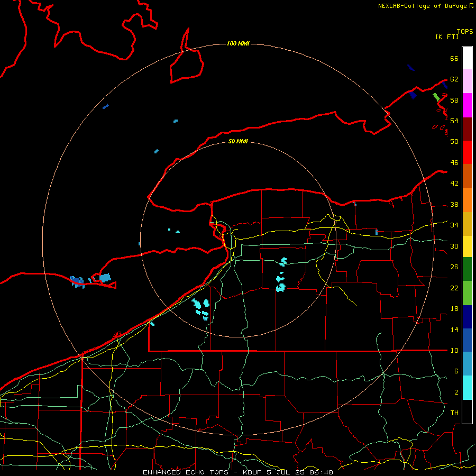Click the light pink 62 K FT swatch
The width and height of the screenshot is (476, 476).
coord(467,81)
